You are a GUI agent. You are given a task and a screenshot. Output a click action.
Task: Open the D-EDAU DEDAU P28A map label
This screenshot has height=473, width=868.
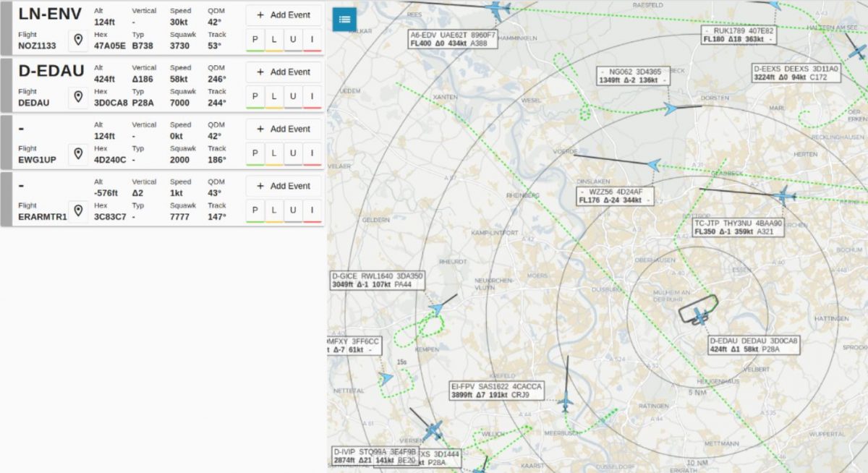(x=754, y=345)
